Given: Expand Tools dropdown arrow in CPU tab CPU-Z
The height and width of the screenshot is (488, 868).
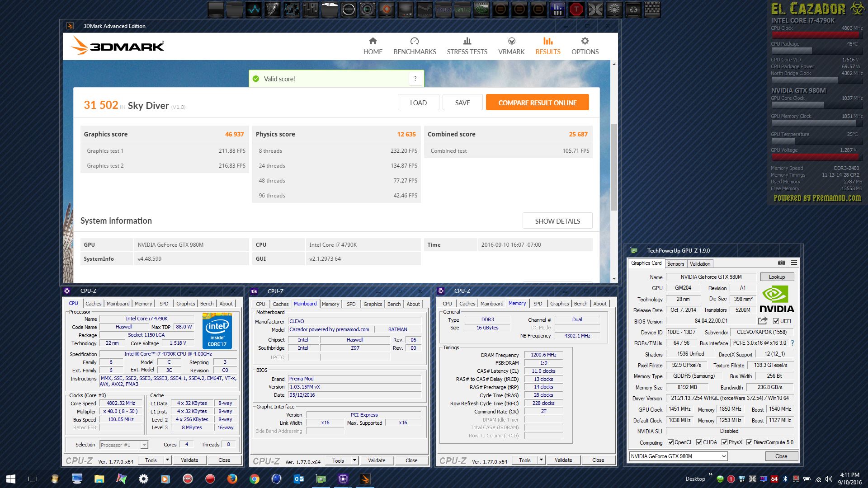Looking at the screenshot, I should click(x=167, y=460).
